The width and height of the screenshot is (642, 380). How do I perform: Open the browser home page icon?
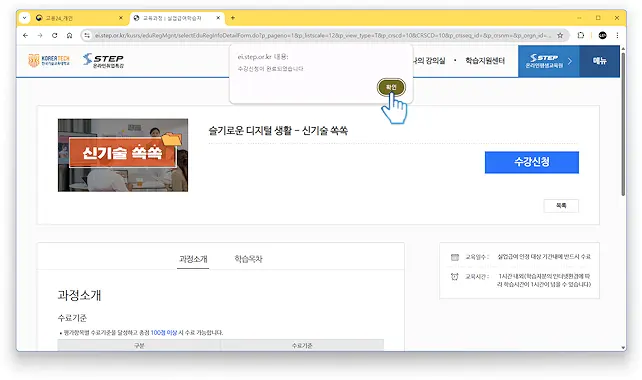(69, 36)
